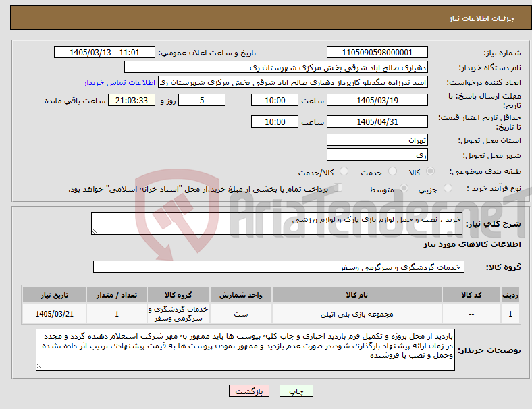
Task: Click the unit cell ست
Action: coord(240,314)
